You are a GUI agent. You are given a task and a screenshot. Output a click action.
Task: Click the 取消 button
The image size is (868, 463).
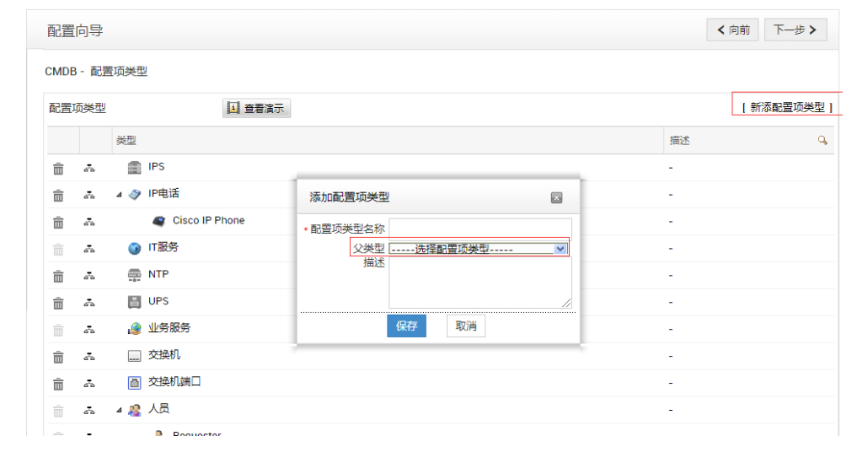[x=466, y=326]
